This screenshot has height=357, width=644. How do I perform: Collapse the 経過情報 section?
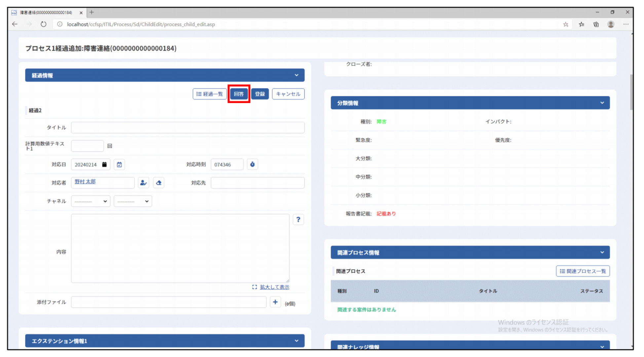296,75
